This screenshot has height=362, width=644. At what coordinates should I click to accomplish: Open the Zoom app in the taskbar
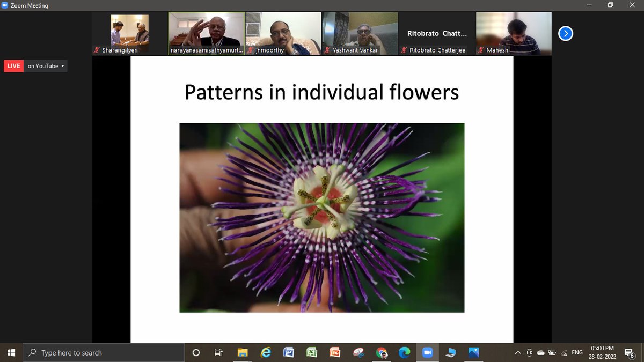[427, 352]
